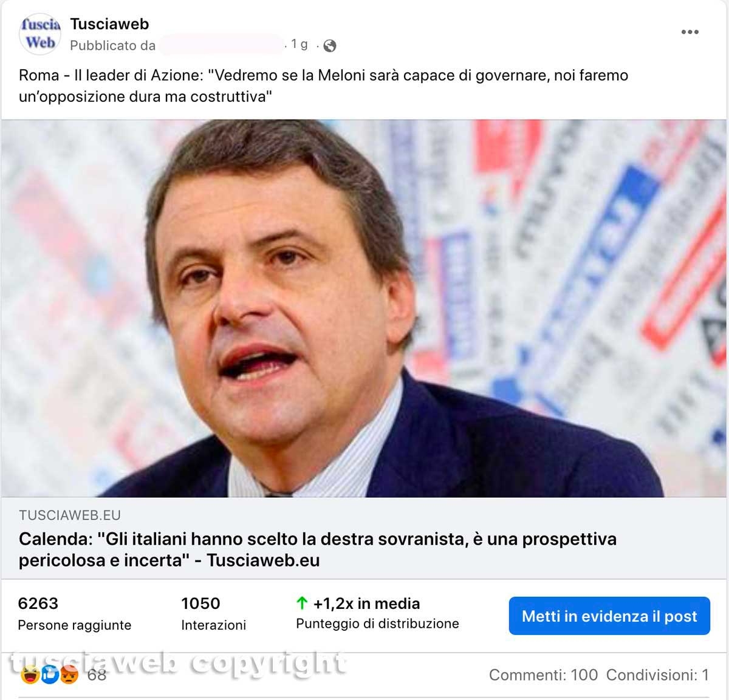The width and height of the screenshot is (729, 700).
Task: Open the 68 reactions count
Action: pos(97,675)
